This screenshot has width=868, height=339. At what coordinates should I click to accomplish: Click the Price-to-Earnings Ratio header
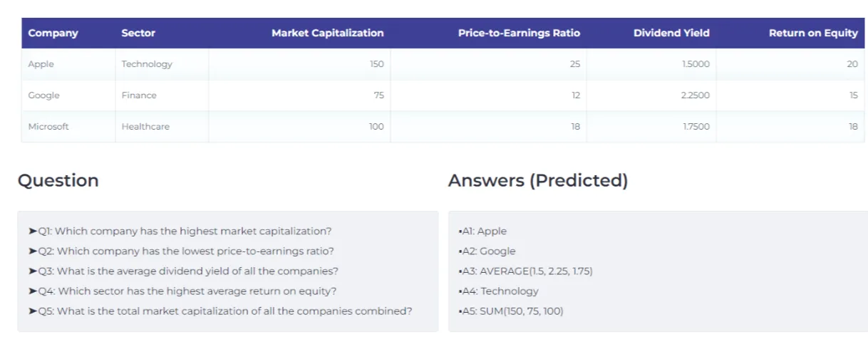(x=519, y=33)
